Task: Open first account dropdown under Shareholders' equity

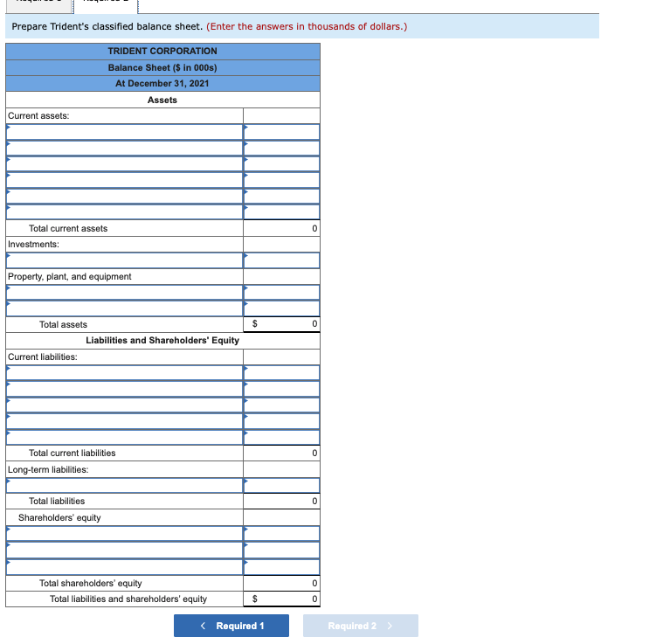Action: (x=124, y=533)
